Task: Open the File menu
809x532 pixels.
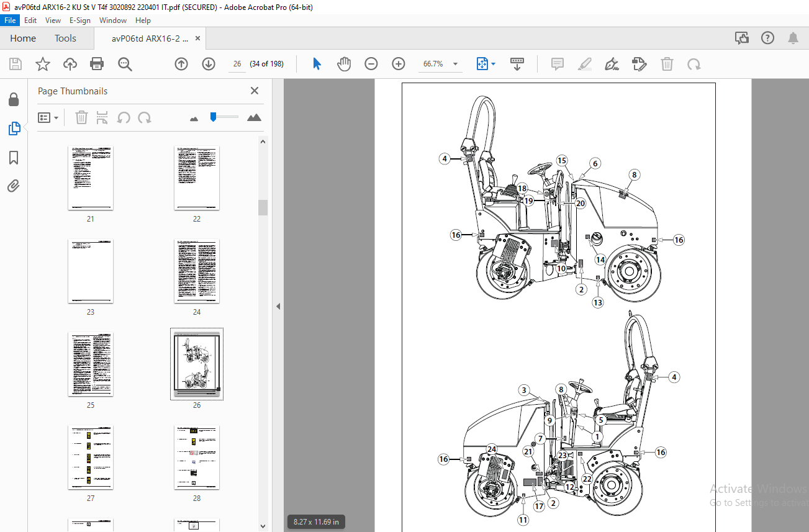Action: [10, 20]
